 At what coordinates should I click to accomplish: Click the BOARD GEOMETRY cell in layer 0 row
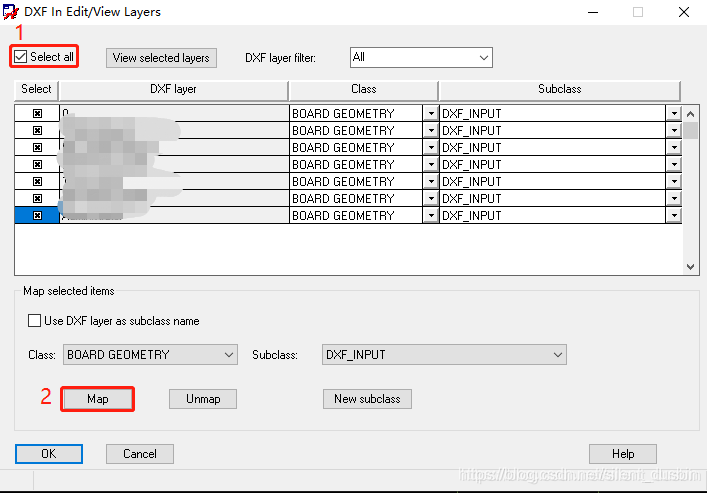point(356,114)
